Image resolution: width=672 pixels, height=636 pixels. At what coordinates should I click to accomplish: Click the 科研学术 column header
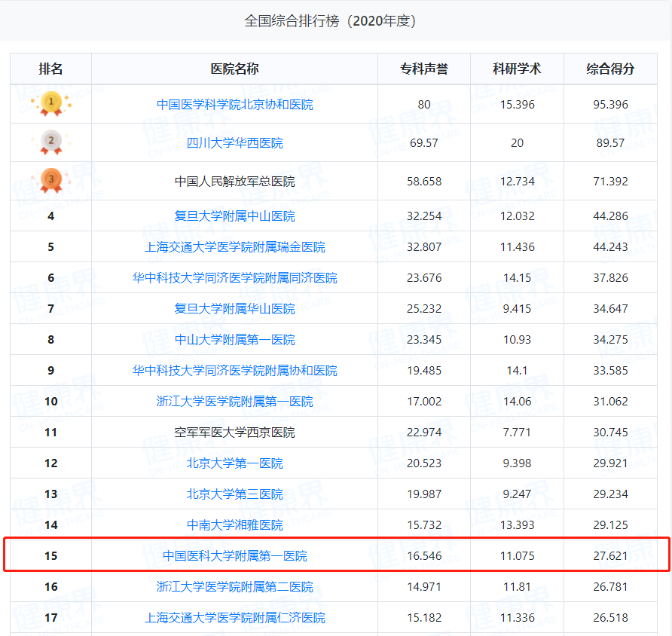[x=517, y=69]
